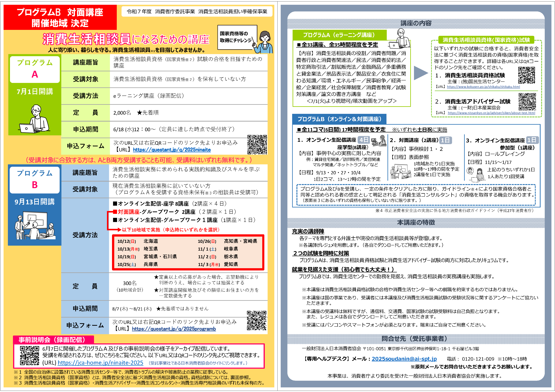This screenshot has width=555, height=392.
Task: Click the consumer counselor exam QR code
Action: pos(526,75)
